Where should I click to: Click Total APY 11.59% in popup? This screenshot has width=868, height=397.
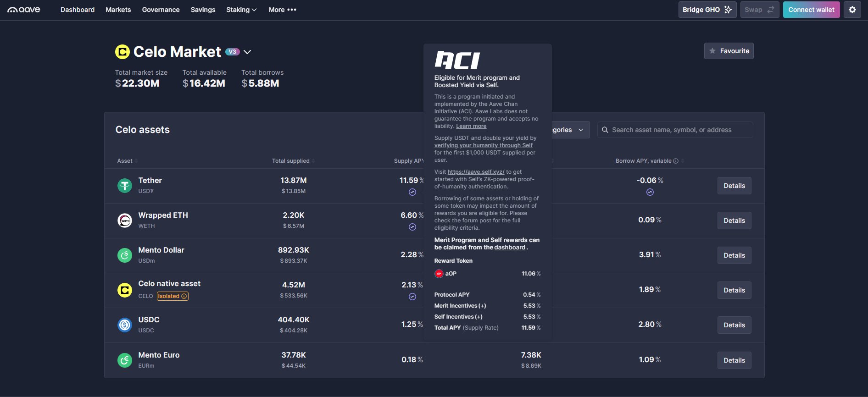pos(488,328)
